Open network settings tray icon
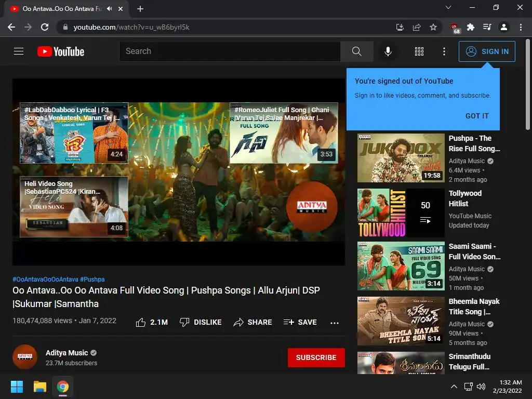Image resolution: width=532 pixels, height=399 pixels. pyautogui.click(x=469, y=387)
